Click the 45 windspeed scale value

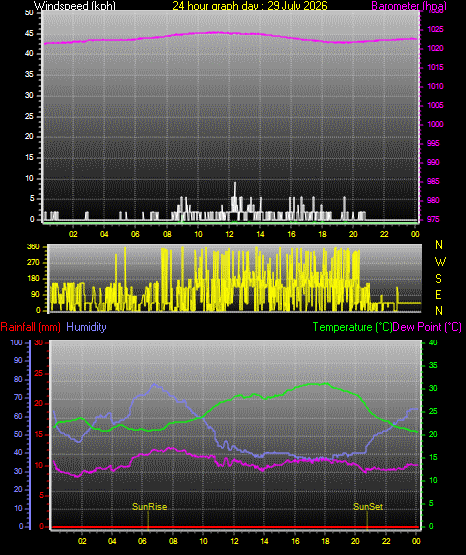coord(29,33)
